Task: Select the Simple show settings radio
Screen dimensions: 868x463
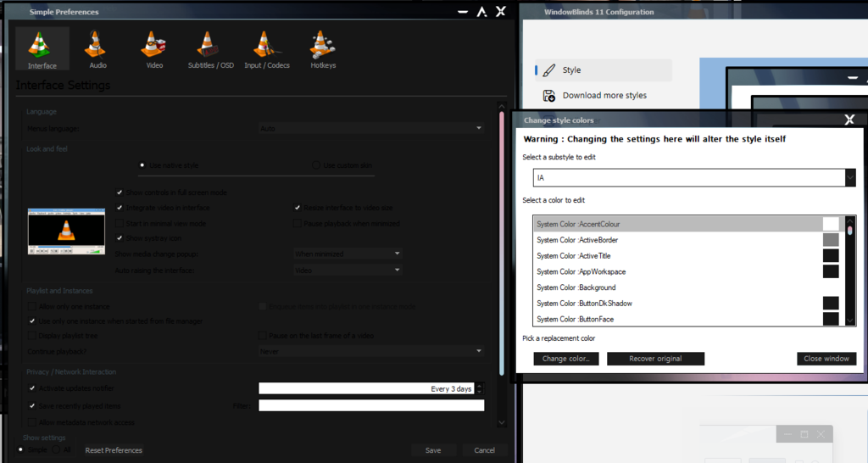Action: coord(21,449)
